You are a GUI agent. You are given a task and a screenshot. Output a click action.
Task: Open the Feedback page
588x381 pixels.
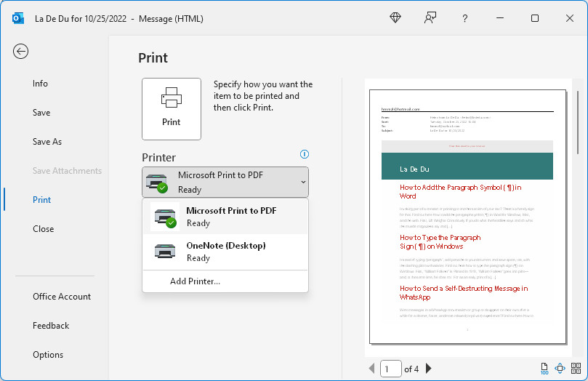point(51,326)
